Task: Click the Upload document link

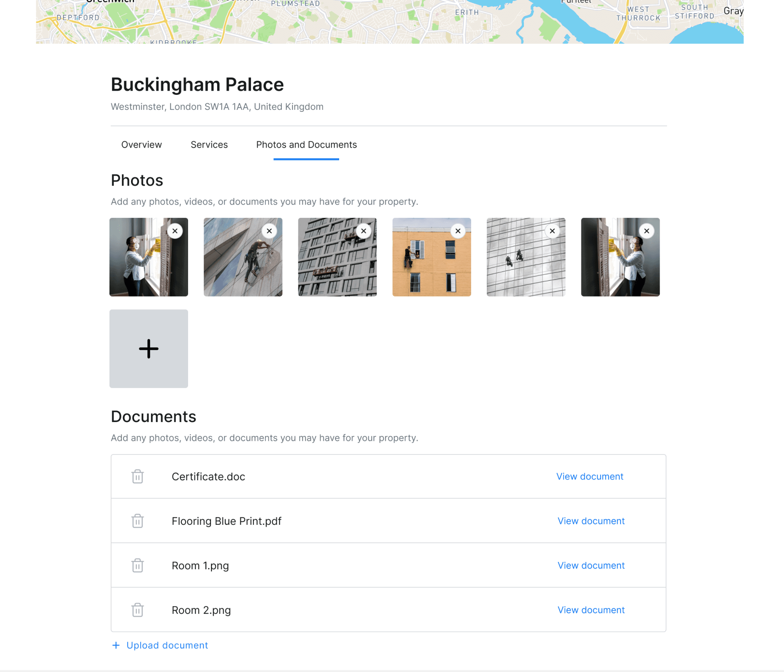Action: (167, 645)
